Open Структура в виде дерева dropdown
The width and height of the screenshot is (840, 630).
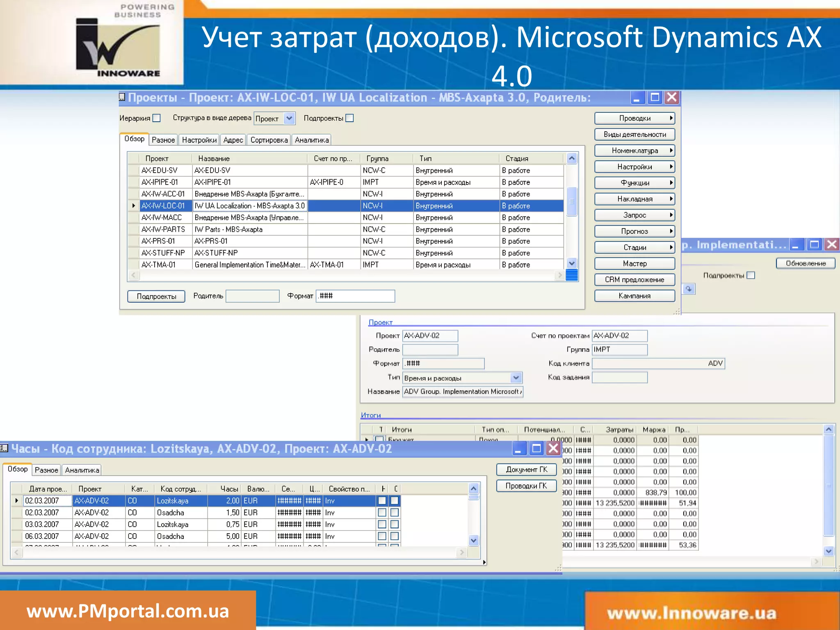click(289, 119)
